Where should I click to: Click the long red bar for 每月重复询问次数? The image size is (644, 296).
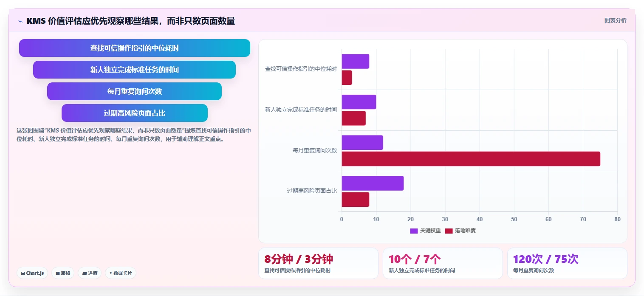pos(471,159)
